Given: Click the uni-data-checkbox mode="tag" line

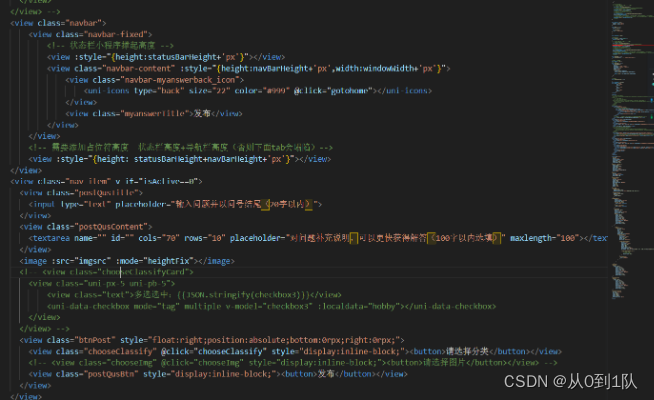Looking at the screenshot, I should (272, 306).
